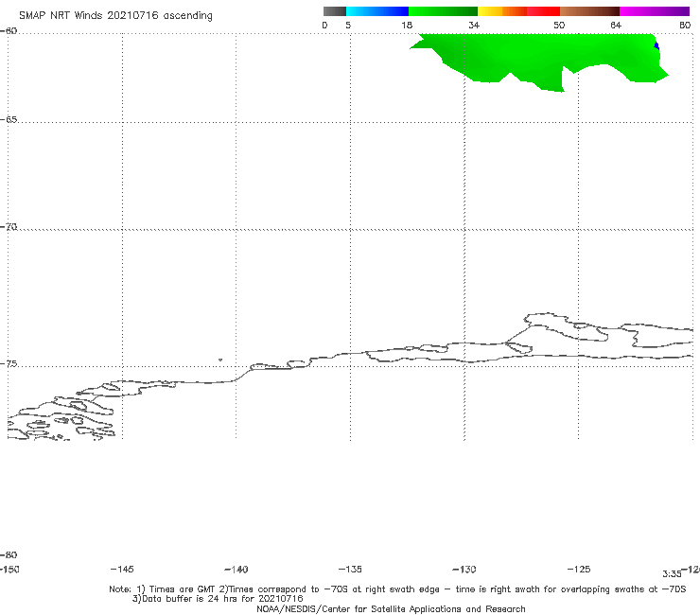Click the color bar label "18"
The width and height of the screenshot is (700, 615).
(x=407, y=25)
